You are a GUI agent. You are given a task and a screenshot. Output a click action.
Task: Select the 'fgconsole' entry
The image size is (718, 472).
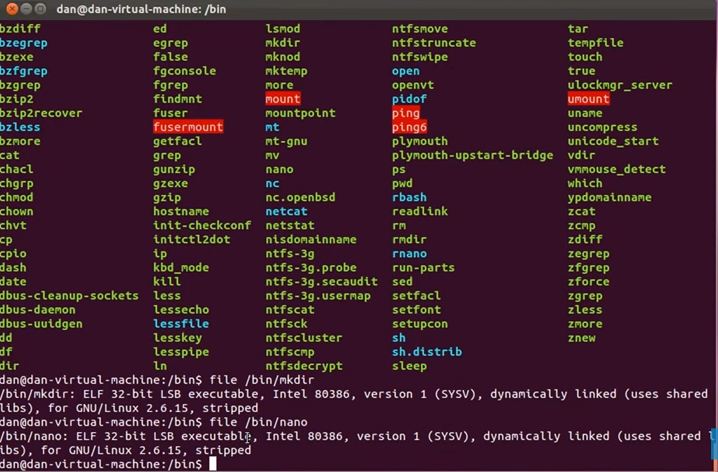pos(185,71)
